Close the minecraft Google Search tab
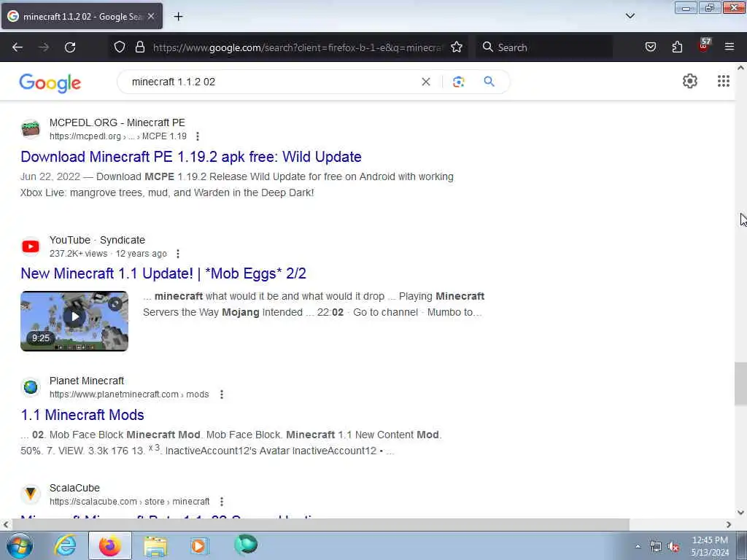This screenshot has width=747, height=560. click(x=151, y=16)
